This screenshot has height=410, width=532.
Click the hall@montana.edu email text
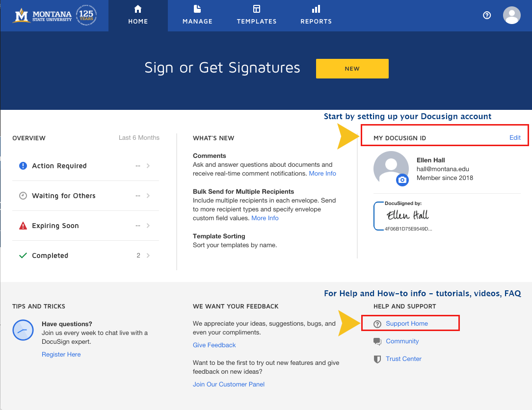point(443,169)
